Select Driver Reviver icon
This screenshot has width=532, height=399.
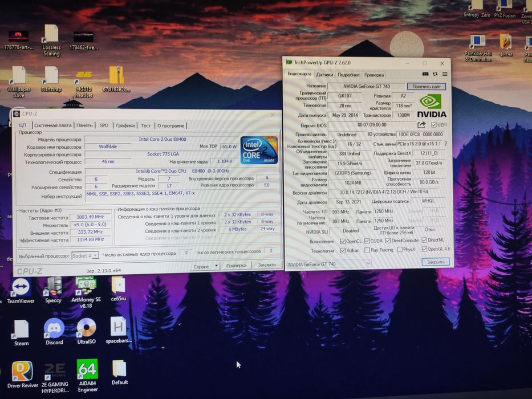pyautogui.click(x=22, y=374)
